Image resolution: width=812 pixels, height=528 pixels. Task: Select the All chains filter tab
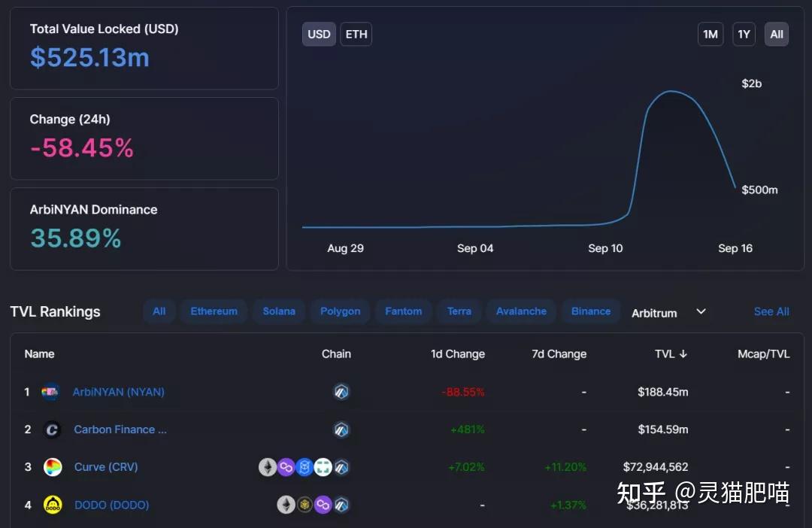(x=159, y=311)
